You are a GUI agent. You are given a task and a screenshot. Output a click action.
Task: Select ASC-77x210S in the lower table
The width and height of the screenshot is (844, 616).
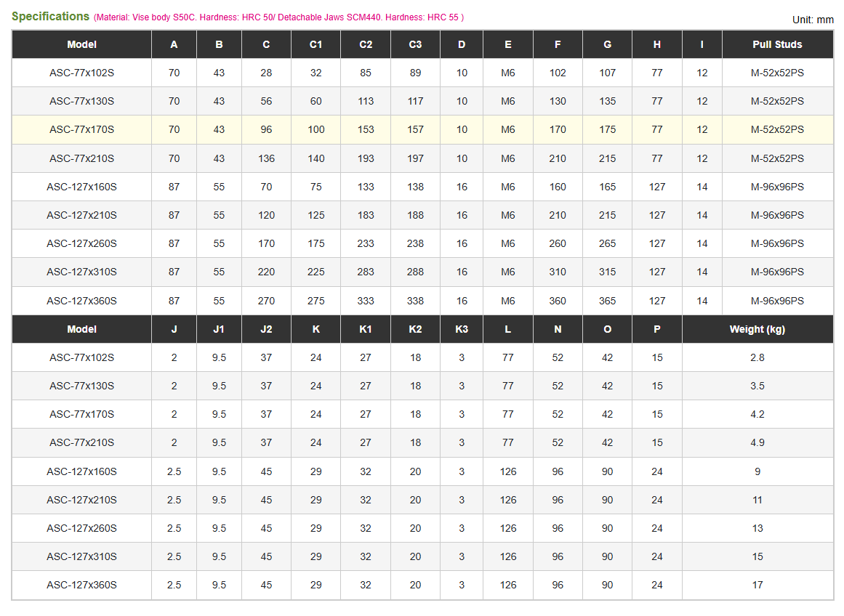pos(82,443)
